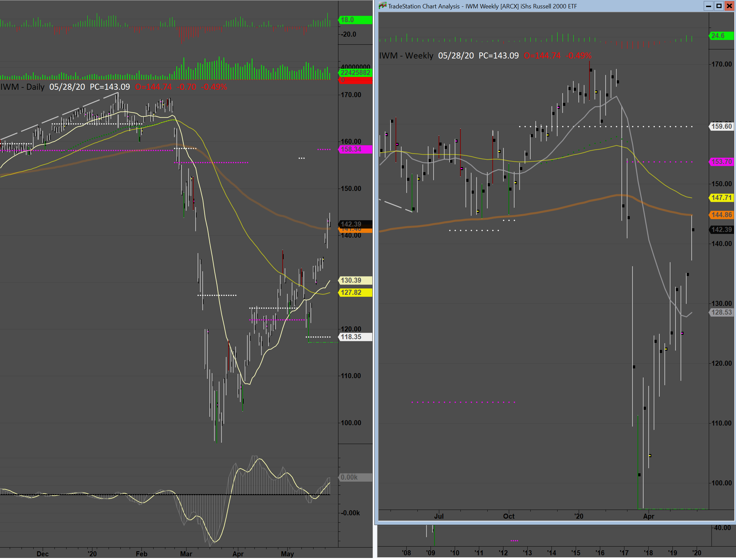Click the '08 year label on the bottom chart
736x560 pixels.
click(406, 553)
